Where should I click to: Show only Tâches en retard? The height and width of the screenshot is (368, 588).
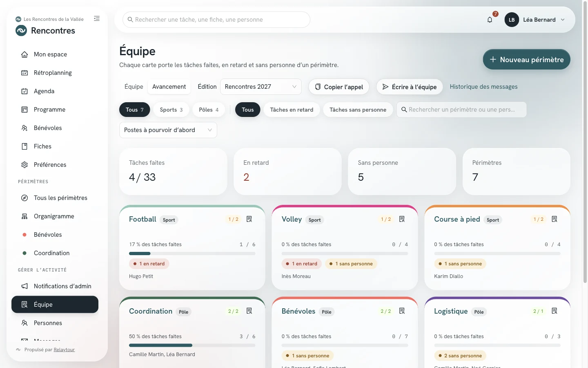[x=292, y=110]
